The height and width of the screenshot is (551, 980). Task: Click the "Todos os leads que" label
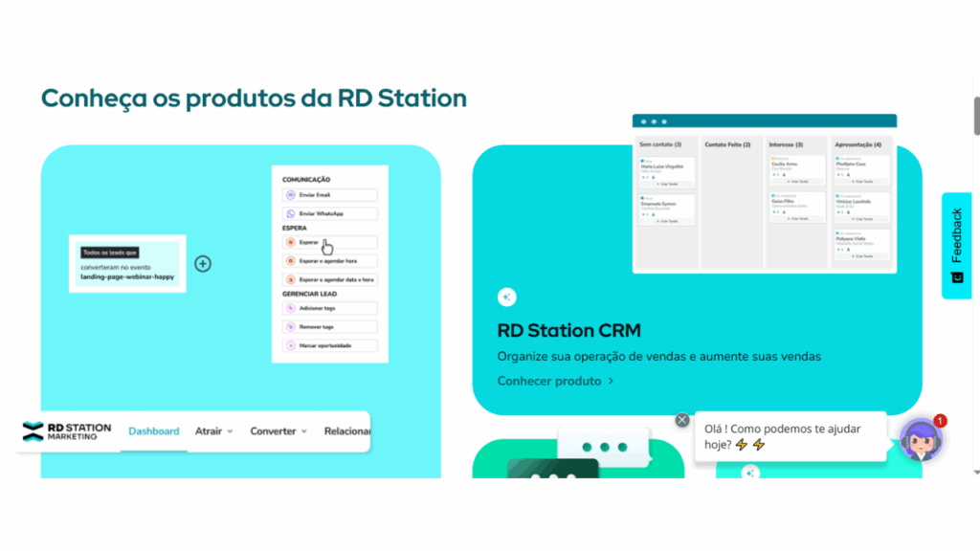point(110,253)
